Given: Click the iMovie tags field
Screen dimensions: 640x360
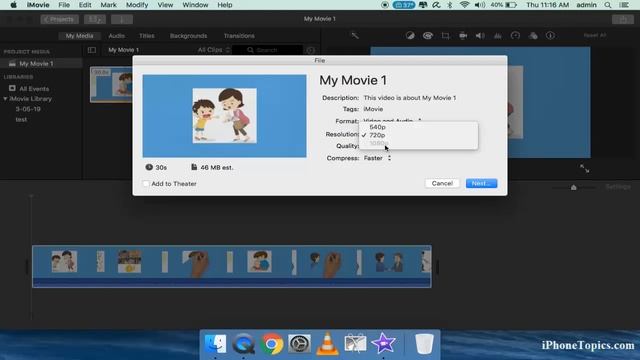Looking at the screenshot, I should tap(373, 109).
